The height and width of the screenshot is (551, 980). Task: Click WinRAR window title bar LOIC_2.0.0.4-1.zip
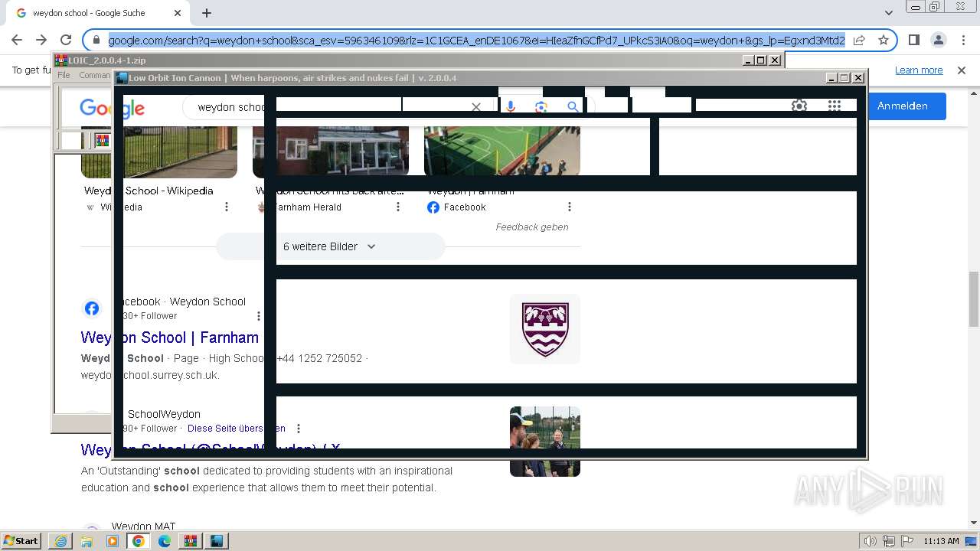398,60
